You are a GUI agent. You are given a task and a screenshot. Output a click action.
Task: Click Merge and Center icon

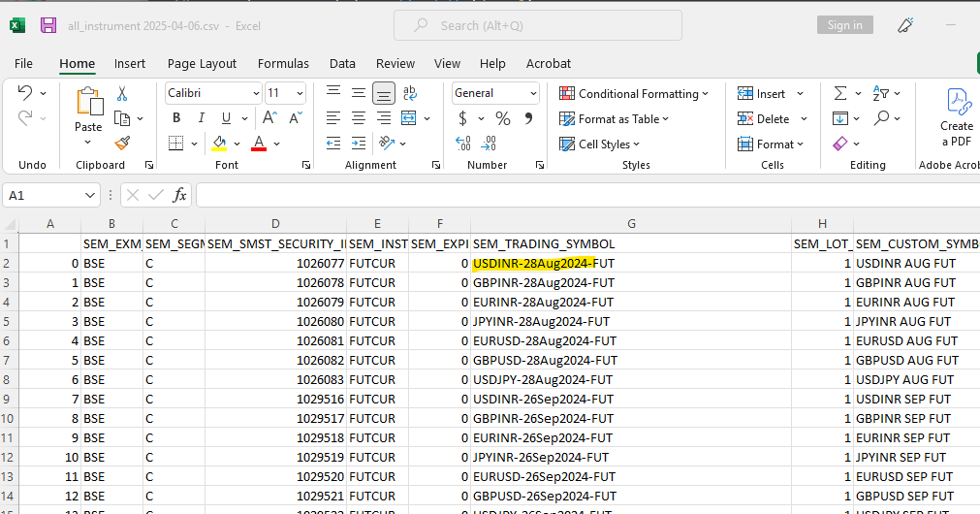409,117
